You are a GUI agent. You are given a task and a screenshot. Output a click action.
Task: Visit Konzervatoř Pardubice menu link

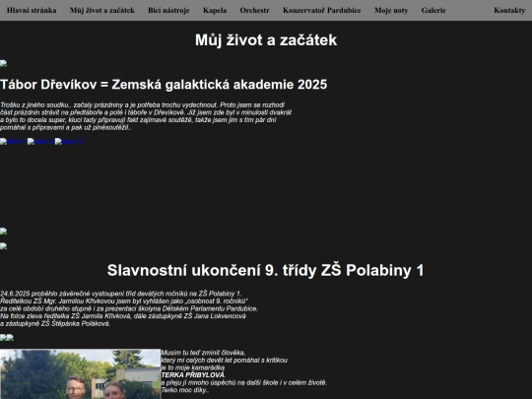[322, 10]
